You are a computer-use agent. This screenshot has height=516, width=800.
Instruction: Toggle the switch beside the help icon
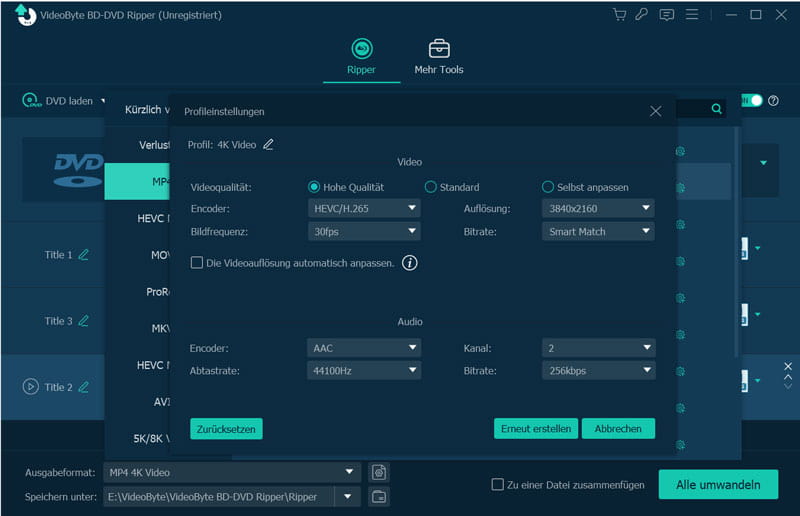pos(752,101)
